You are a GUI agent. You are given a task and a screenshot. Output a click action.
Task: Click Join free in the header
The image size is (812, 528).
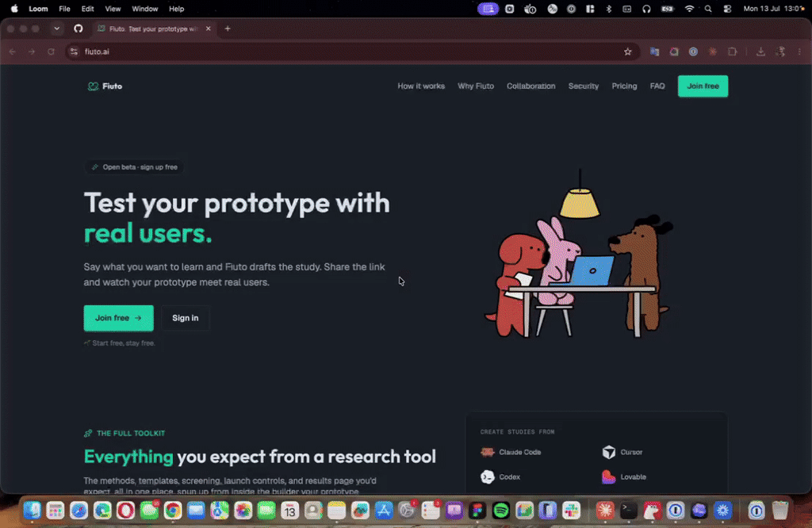(703, 86)
